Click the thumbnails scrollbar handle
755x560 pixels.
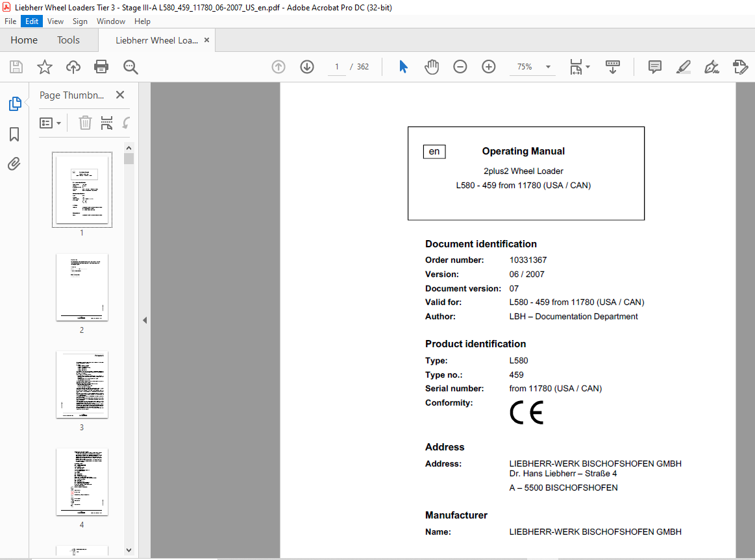(129, 159)
